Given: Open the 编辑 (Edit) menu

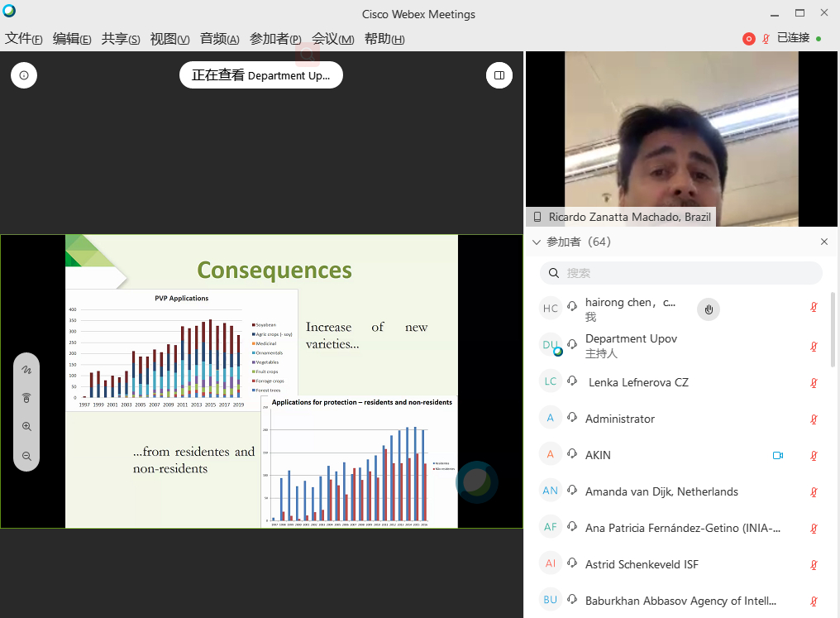Looking at the screenshot, I should click(72, 39).
